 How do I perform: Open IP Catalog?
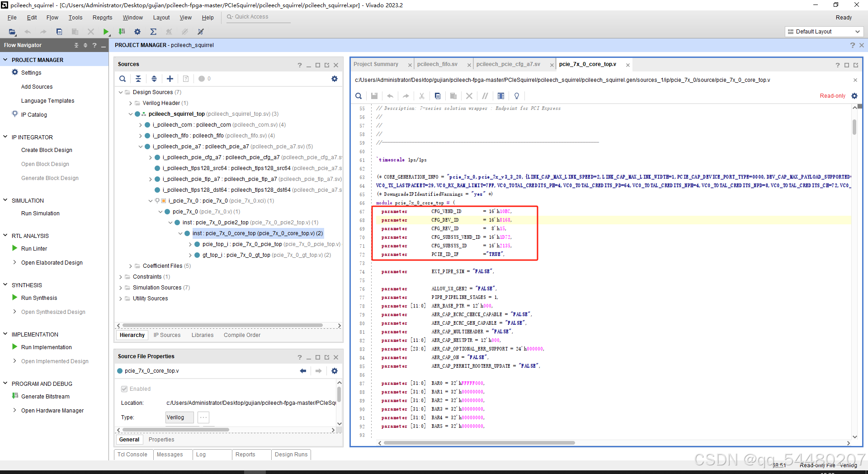pos(34,115)
